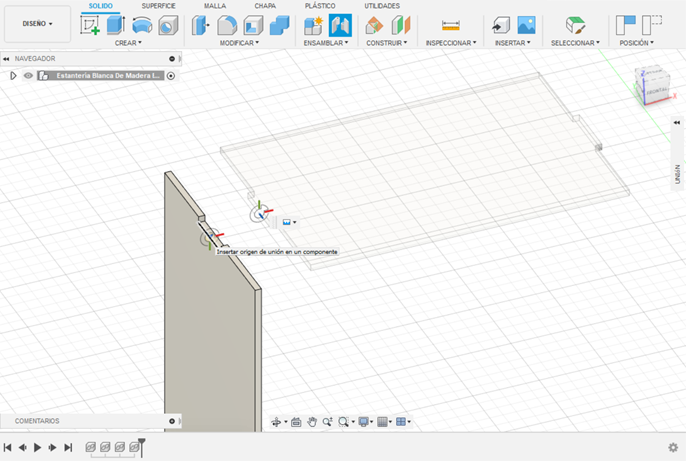Viewport: 686px width, 461px height.
Task: Expand the Unión side panel arrows
Action: (677, 122)
